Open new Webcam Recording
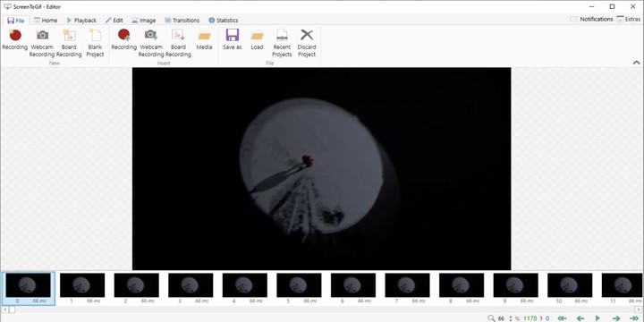The height and width of the screenshot is (322, 644). (42, 43)
